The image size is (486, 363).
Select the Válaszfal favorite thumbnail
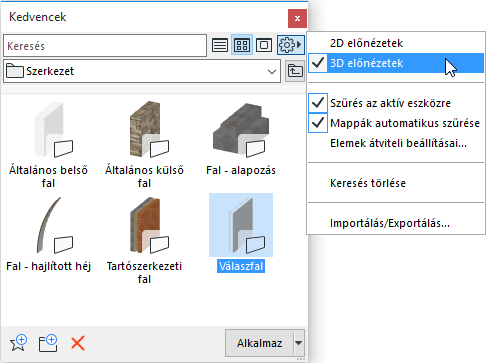click(x=241, y=225)
